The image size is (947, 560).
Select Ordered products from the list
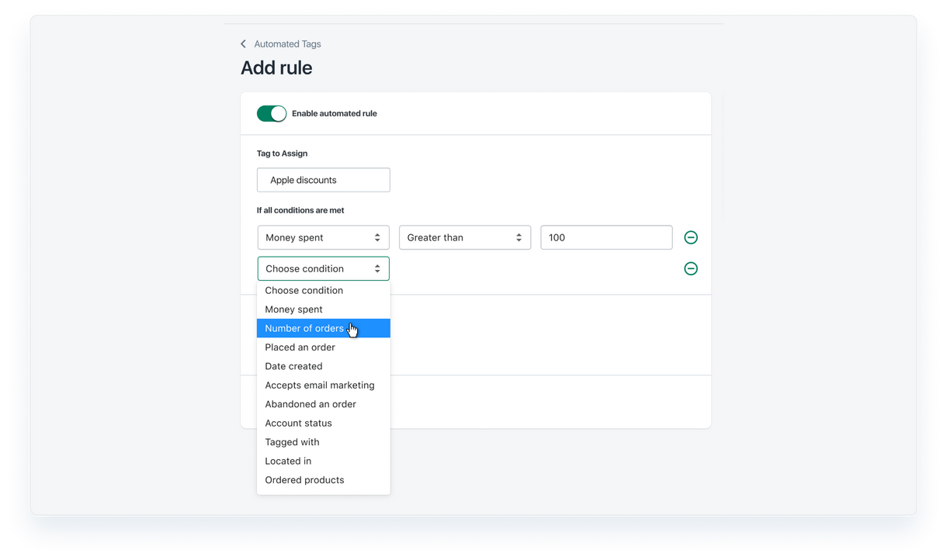pos(304,480)
